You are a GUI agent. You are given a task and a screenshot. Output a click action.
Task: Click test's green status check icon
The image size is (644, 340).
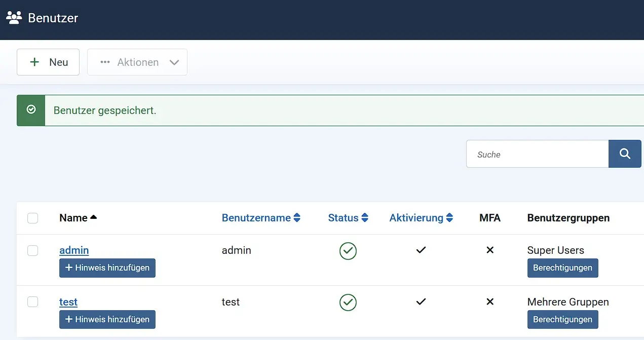[348, 301]
